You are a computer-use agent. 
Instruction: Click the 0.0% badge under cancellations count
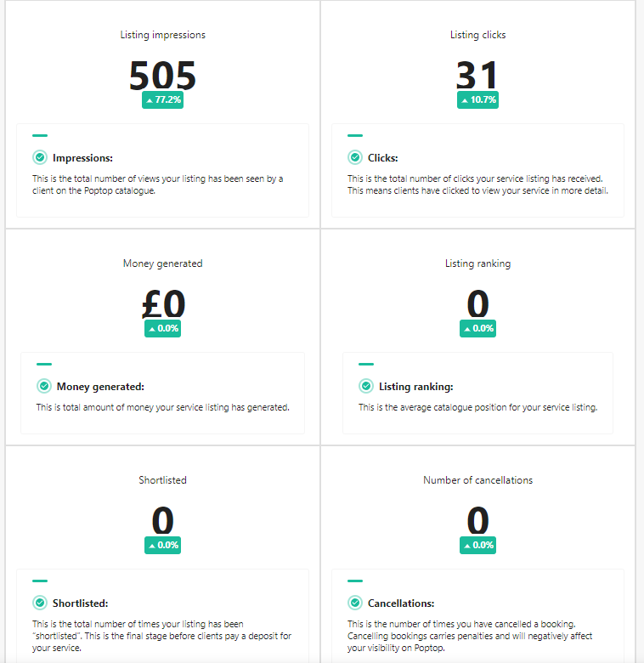click(x=477, y=545)
